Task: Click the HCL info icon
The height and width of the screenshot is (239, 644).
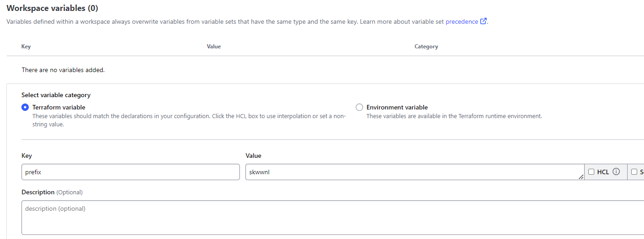Action: point(616,172)
